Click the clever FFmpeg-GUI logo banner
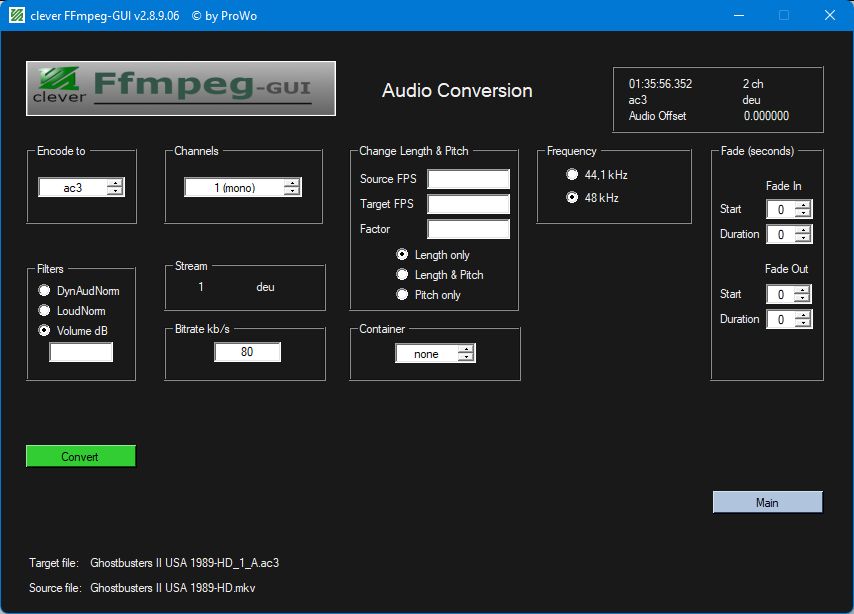The height and width of the screenshot is (614, 854). tap(181, 88)
